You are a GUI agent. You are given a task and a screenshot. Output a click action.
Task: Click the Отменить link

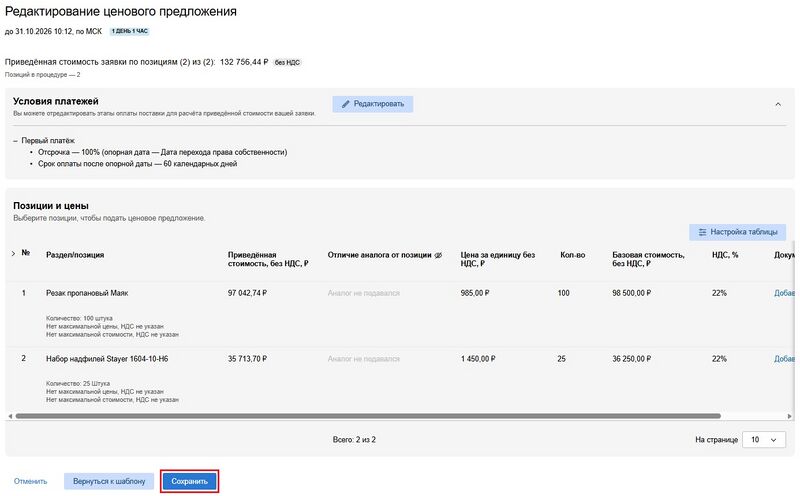[x=30, y=481]
